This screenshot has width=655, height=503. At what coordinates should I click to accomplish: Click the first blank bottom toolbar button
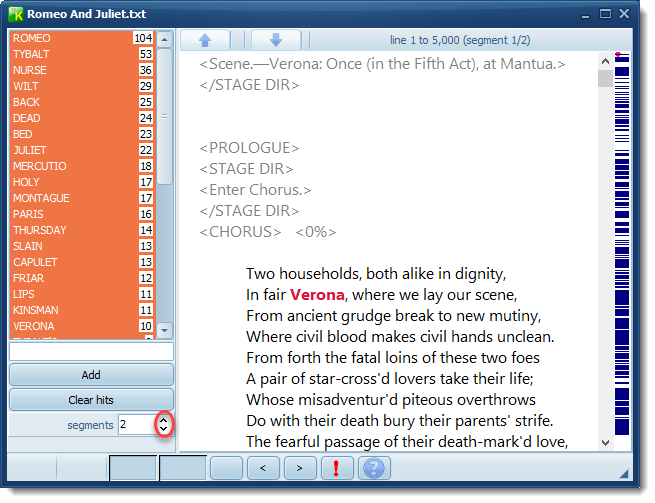[x=133, y=468]
